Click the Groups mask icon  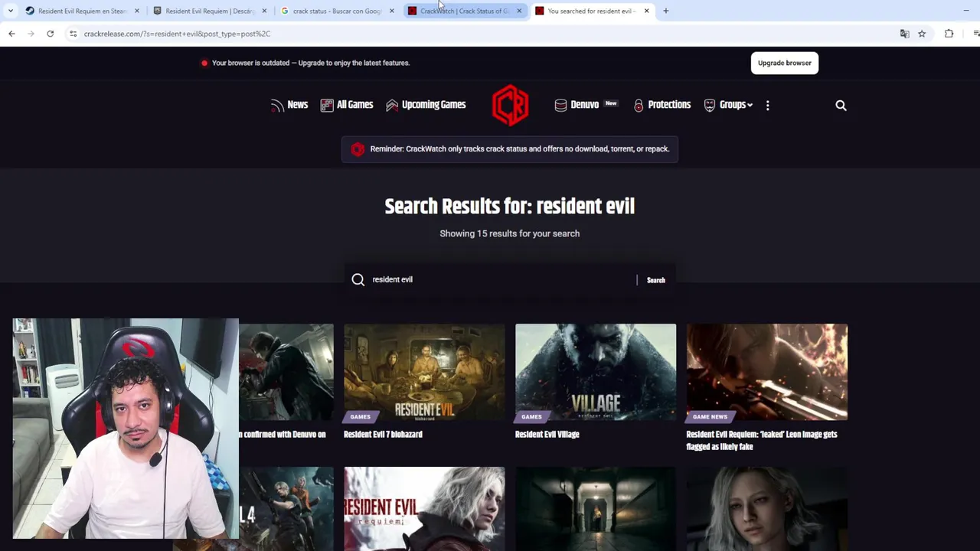[710, 106]
